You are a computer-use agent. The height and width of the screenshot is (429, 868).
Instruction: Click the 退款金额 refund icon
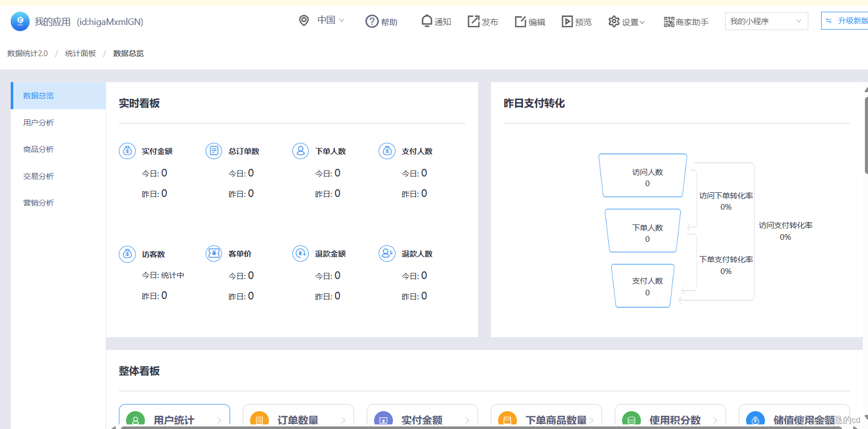pyautogui.click(x=301, y=254)
